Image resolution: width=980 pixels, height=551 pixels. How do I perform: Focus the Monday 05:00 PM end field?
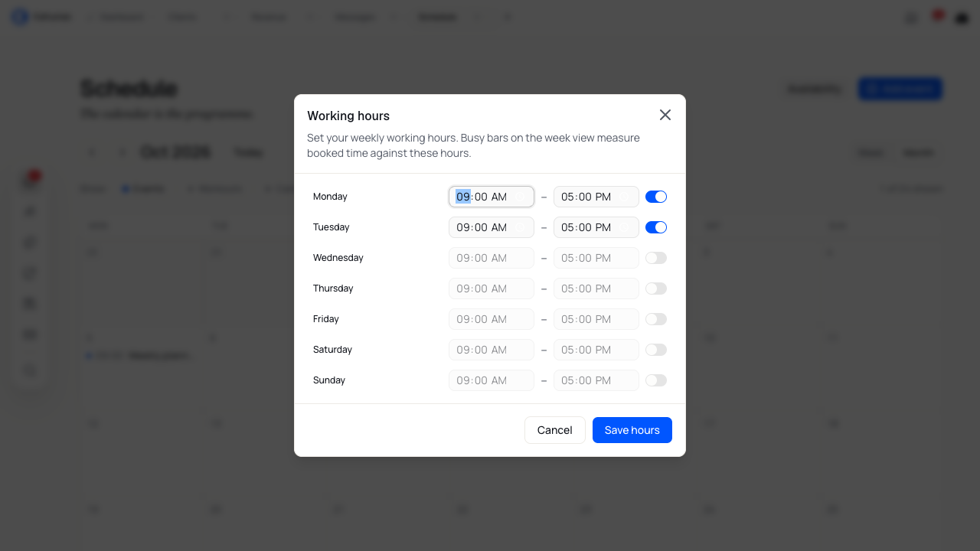click(596, 197)
